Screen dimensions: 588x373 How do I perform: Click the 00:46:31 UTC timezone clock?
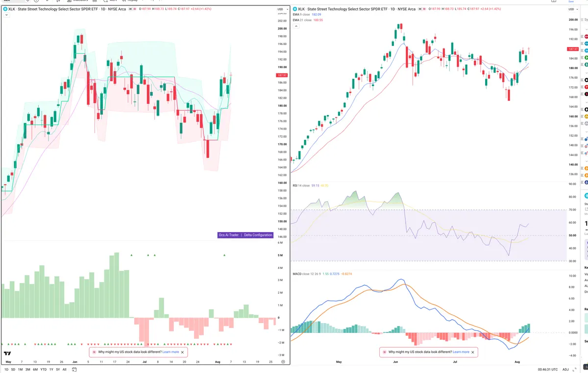547,369
